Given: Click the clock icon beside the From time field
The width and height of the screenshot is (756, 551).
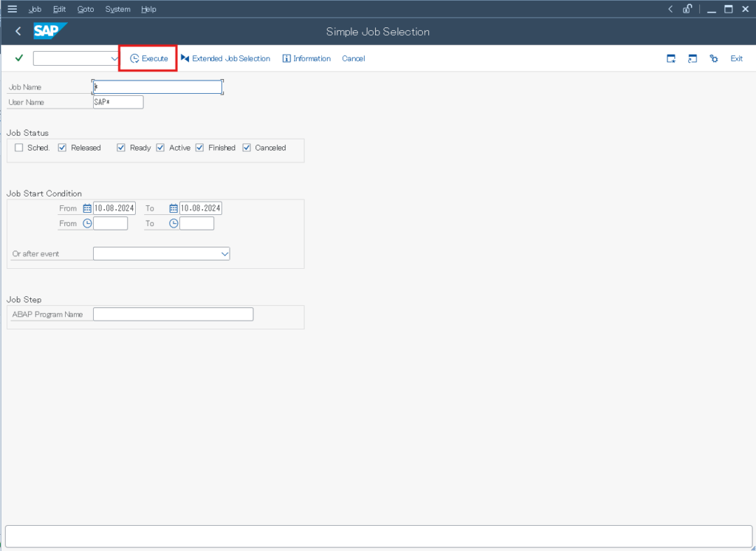Looking at the screenshot, I should point(89,222).
